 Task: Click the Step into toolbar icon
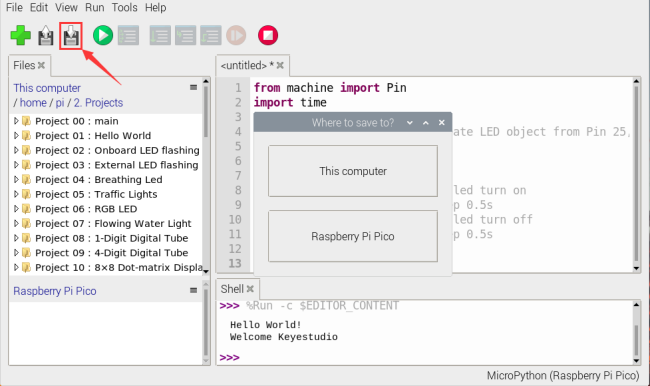(x=185, y=35)
